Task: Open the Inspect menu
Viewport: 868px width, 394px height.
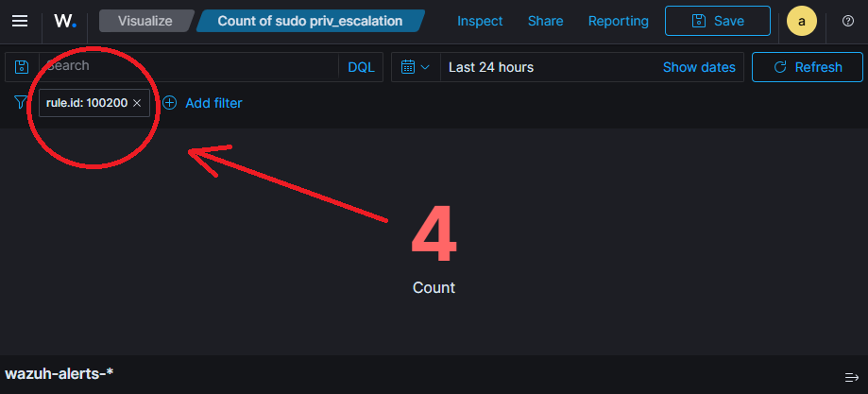Action: 480,21
